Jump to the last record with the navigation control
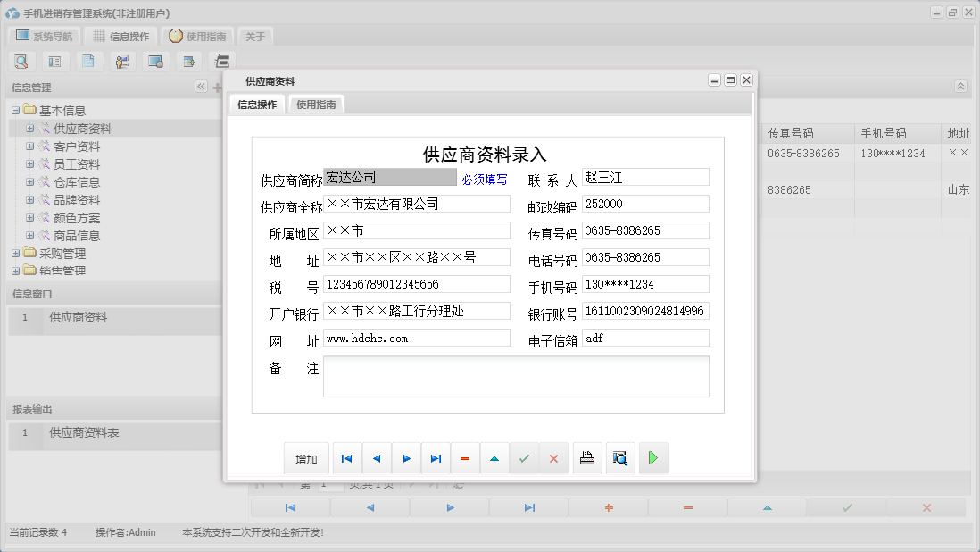 [x=436, y=457]
